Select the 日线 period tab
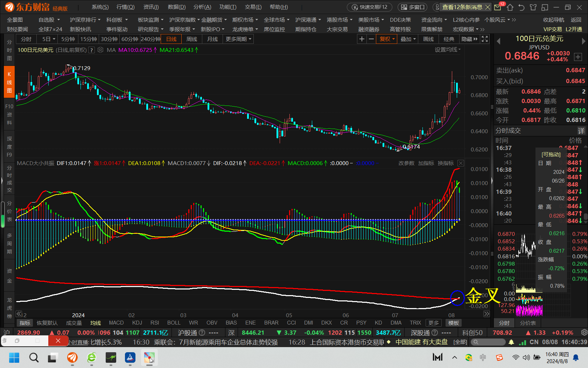Viewport: 588px width, 368px height. (x=171, y=39)
